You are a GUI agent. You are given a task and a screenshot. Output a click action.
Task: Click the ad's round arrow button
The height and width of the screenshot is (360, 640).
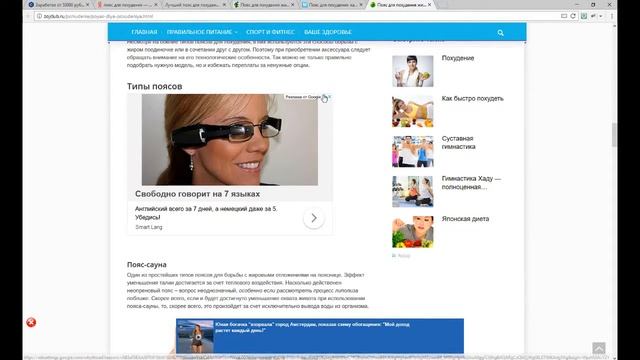(313, 218)
